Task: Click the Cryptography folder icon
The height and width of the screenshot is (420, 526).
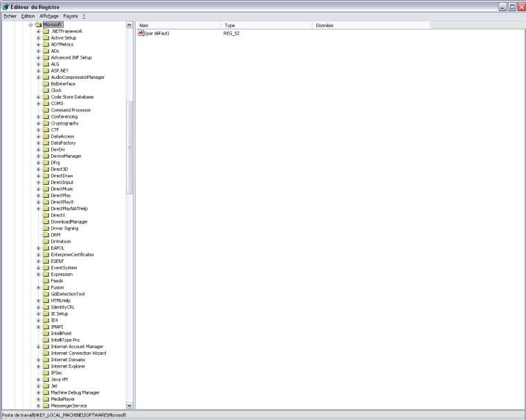Action: click(46, 123)
